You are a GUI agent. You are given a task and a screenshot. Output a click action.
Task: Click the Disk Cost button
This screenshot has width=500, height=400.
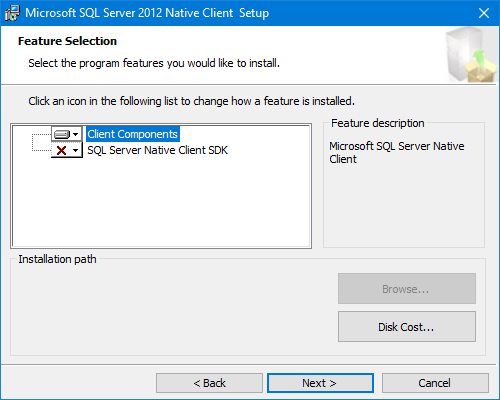click(407, 327)
